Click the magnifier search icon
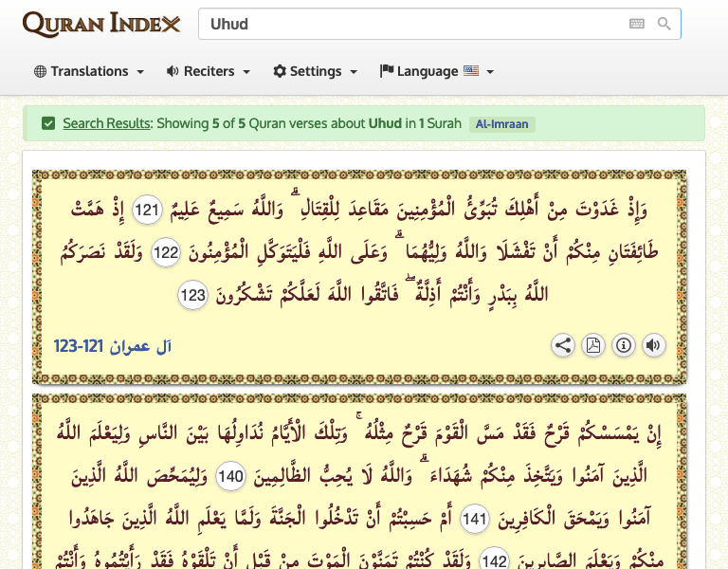728x569 pixels. click(664, 24)
